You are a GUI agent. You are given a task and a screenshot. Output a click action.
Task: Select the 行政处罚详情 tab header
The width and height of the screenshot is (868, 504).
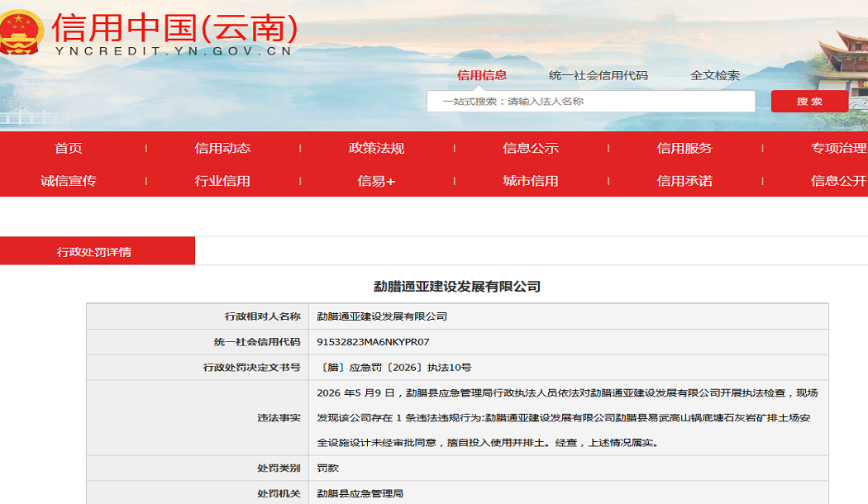click(97, 251)
